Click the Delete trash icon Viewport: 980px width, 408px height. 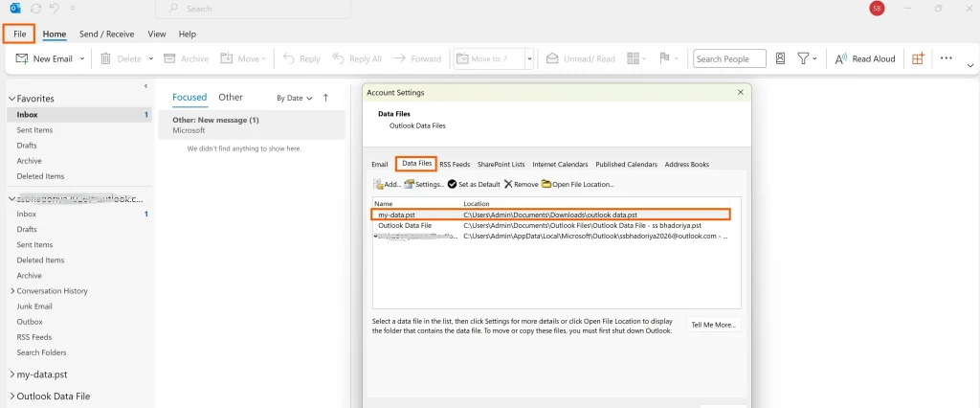point(105,58)
